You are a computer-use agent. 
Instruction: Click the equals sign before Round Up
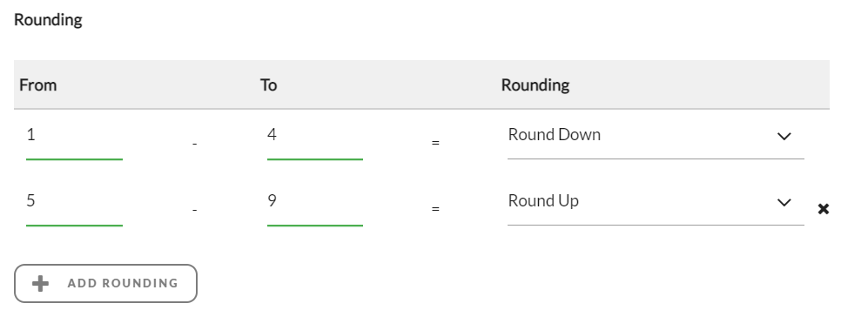pyautogui.click(x=435, y=210)
